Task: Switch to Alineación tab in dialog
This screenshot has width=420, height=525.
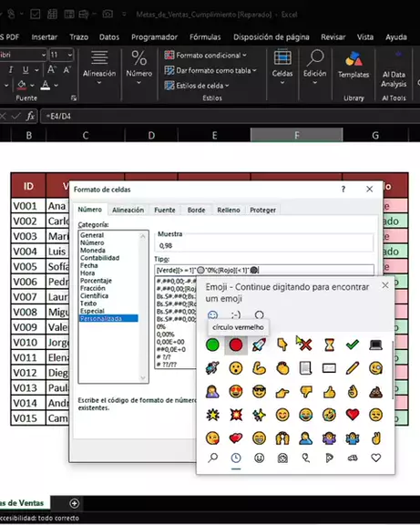Action: [x=128, y=210]
